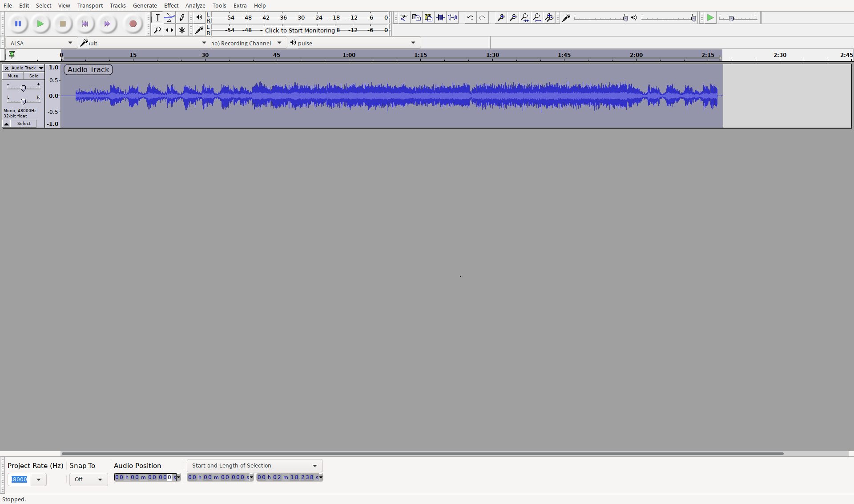Collapse the Audio Track with the triangle button
Screen dimensions: 854x504
pyautogui.click(x=7, y=124)
